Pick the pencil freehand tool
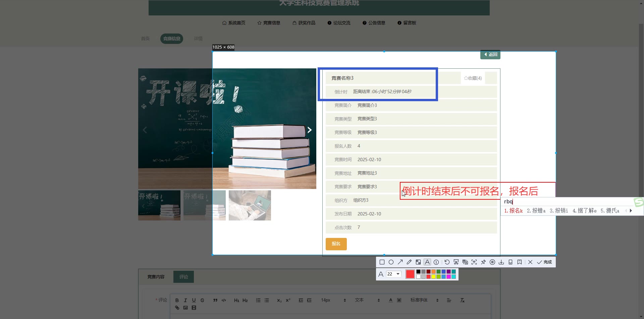This screenshot has width=644, height=319. 409,262
